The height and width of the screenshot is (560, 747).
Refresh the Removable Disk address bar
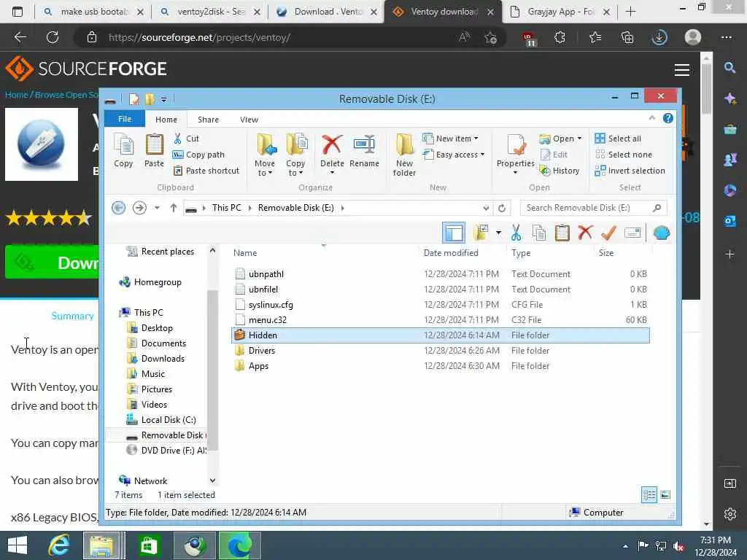(x=502, y=208)
